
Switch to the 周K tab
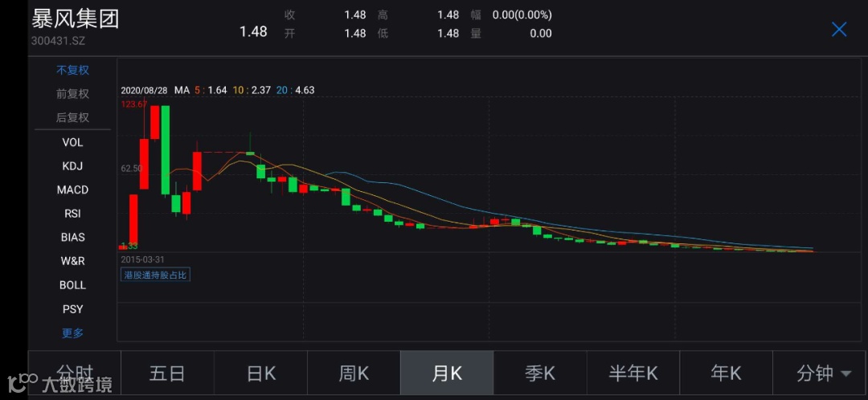pyautogui.click(x=354, y=373)
